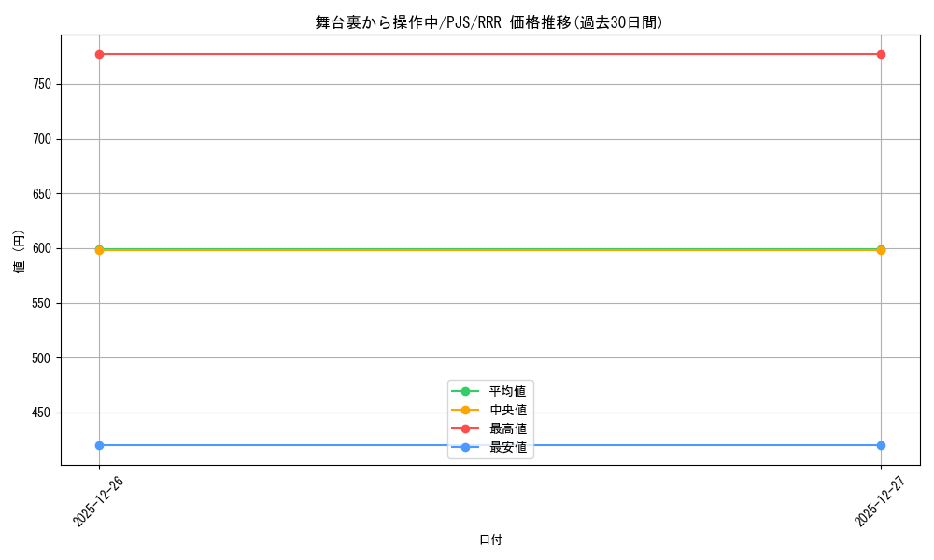934x560 pixels.
Task: Open the 日付 axis options
Action: click(x=489, y=539)
